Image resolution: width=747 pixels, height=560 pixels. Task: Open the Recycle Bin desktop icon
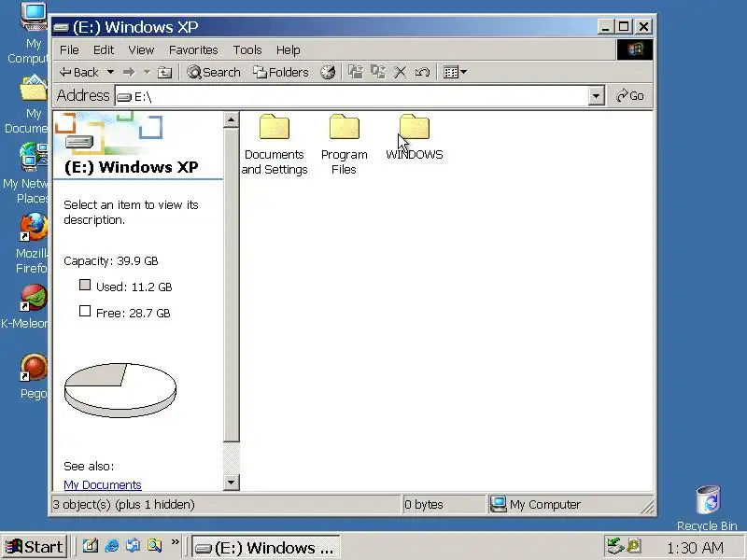(x=707, y=508)
